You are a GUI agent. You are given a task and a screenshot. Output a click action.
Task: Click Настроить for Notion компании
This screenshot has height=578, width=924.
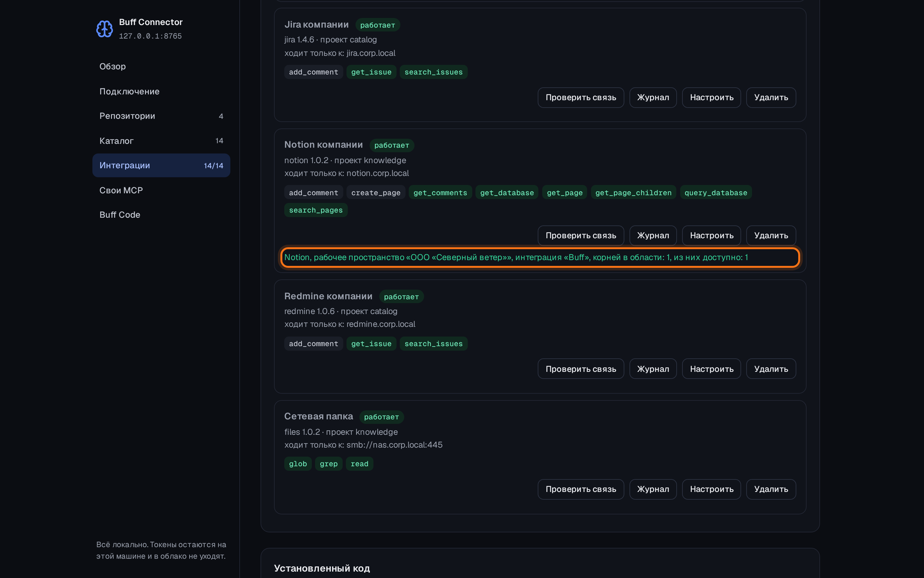pos(711,235)
